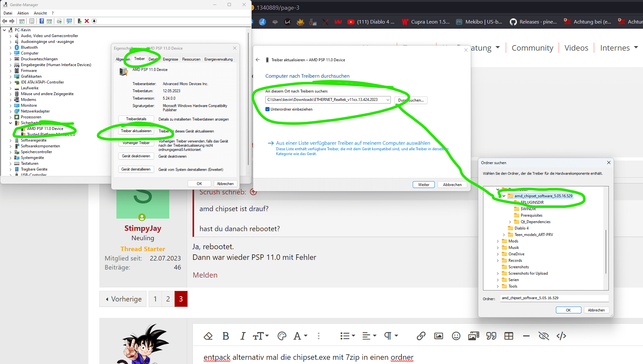This screenshot has width=643, height=364.
Task: Open the driver path combo box dropdown
Action: click(388, 100)
